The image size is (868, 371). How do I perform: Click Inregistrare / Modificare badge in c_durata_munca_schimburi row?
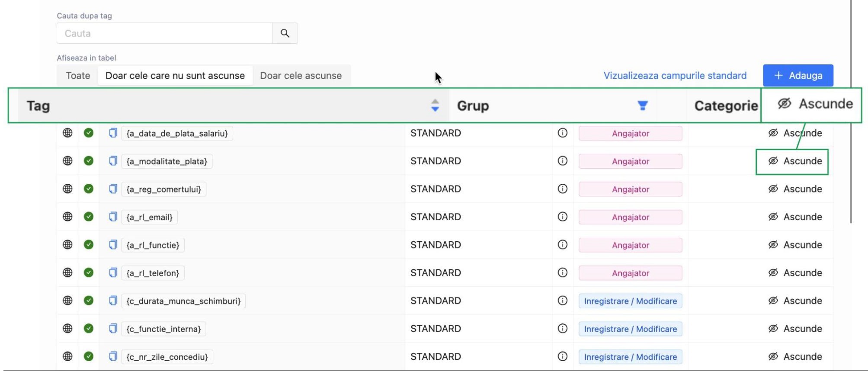click(x=631, y=301)
